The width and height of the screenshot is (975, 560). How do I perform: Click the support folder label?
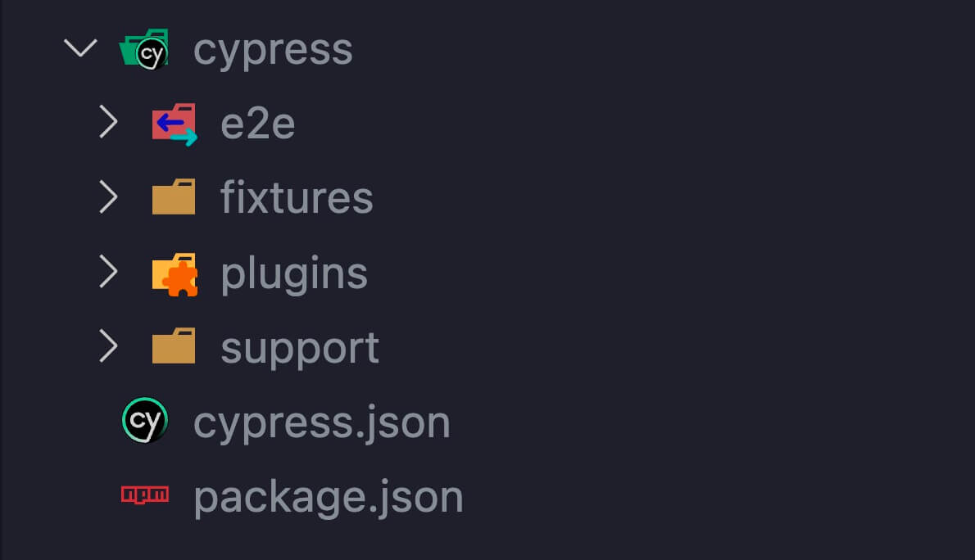299,345
